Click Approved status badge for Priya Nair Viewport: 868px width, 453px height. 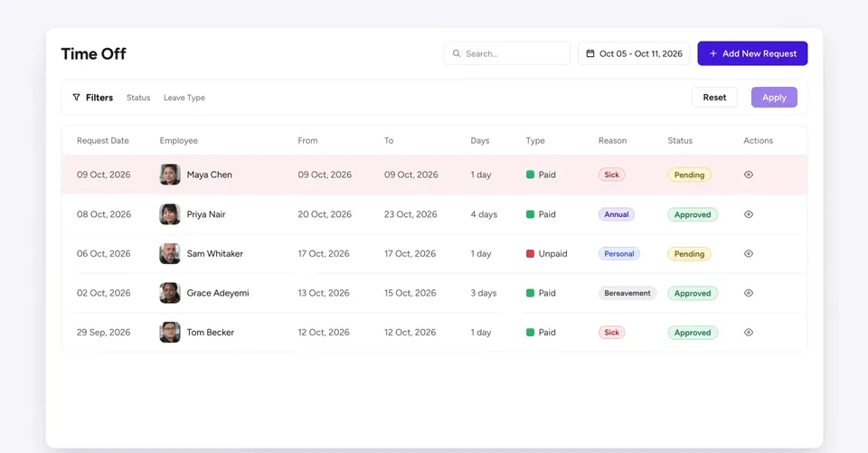coord(693,214)
